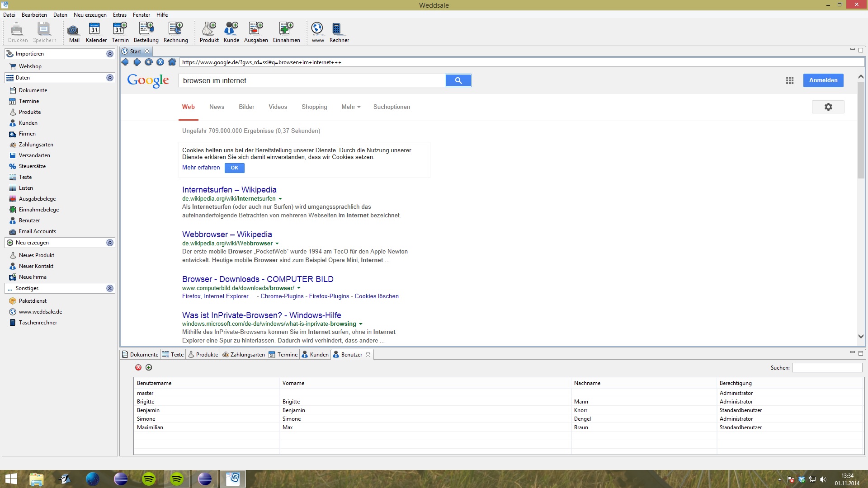Open Spotify from the Windows taskbar
Image resolution: width=868 pixels, height=488 pixels.
tap(149, 479)
